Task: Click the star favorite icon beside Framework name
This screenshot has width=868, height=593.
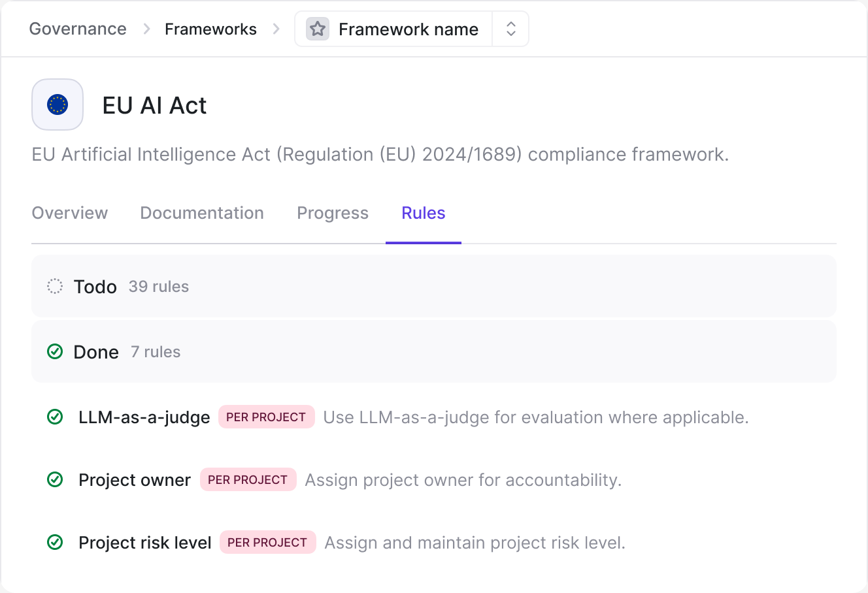Action: (318, 29)
